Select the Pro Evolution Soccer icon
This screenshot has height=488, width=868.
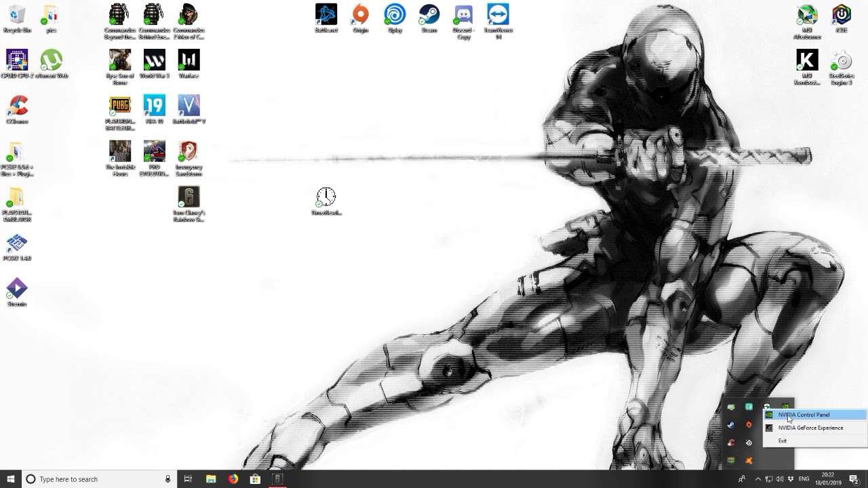[155, 159]
